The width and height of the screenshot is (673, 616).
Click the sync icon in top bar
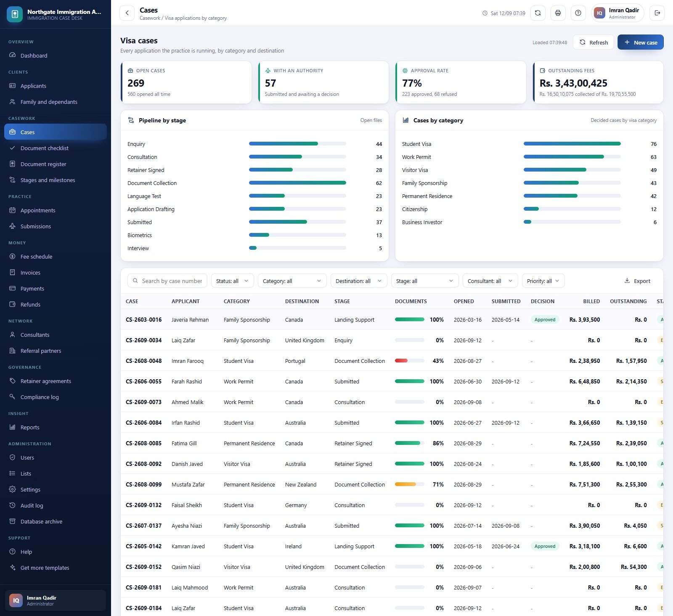point(538,13)
